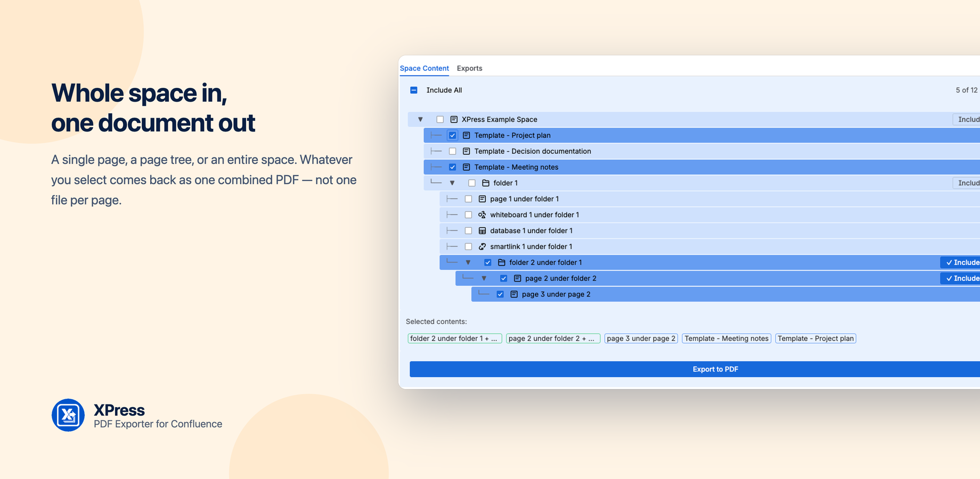This screenshot has height=479, width=980.
Task: Click the Export to PDF button
Action: pos(695,369)
